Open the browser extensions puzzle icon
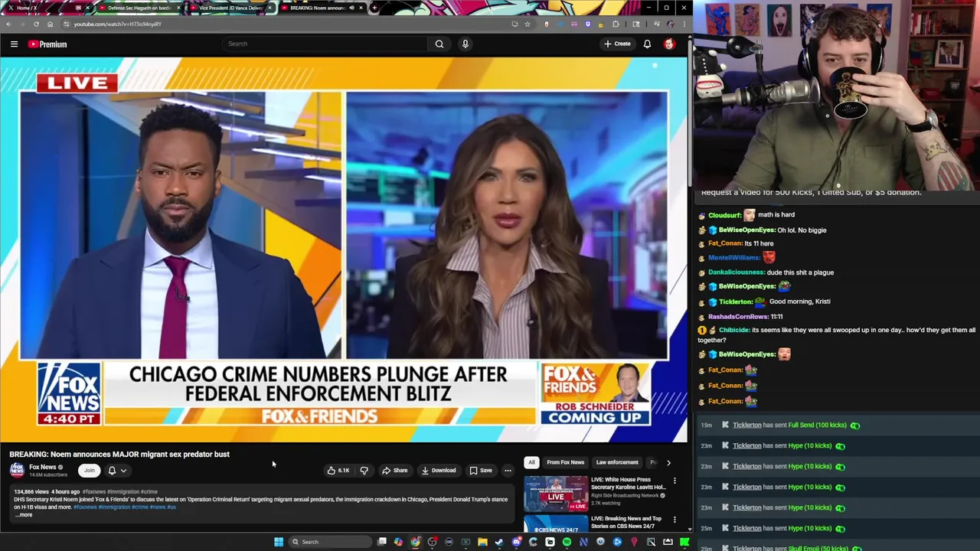This screenshot has width=980, height=551. coord(616,24)
